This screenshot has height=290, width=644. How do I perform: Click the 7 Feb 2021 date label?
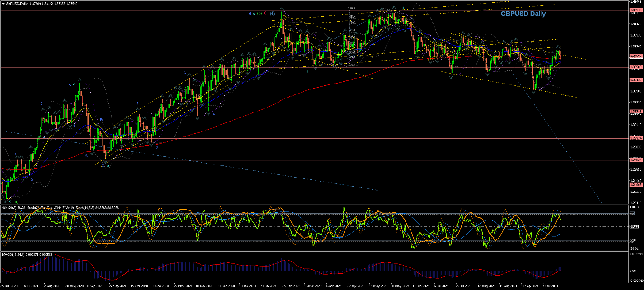pyautogui.click(x=269, y=286)
